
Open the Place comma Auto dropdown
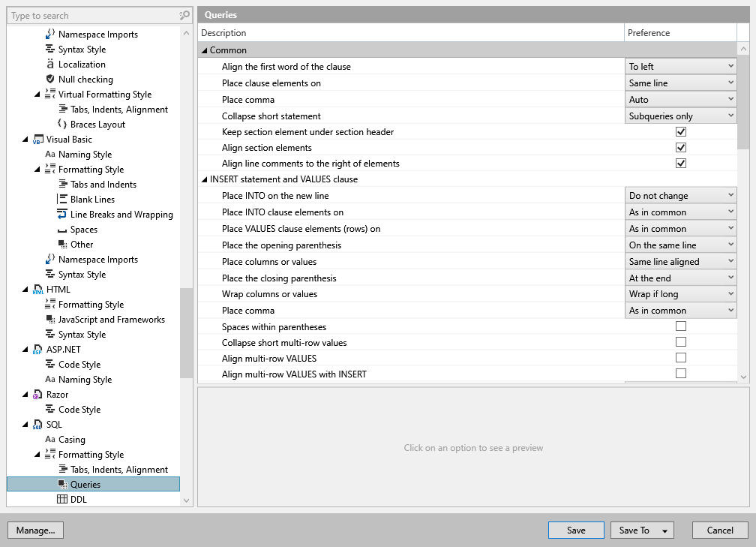click(x=681, y=100)
